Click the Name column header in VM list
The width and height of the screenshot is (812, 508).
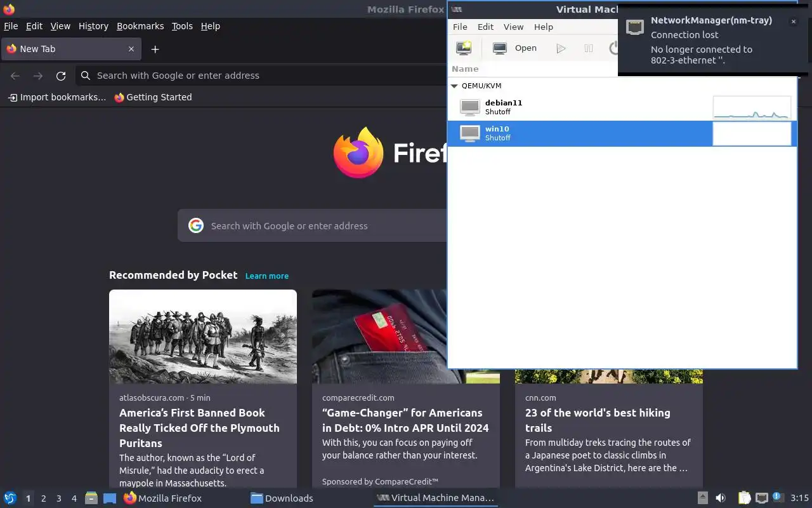[x=465, y=69]
